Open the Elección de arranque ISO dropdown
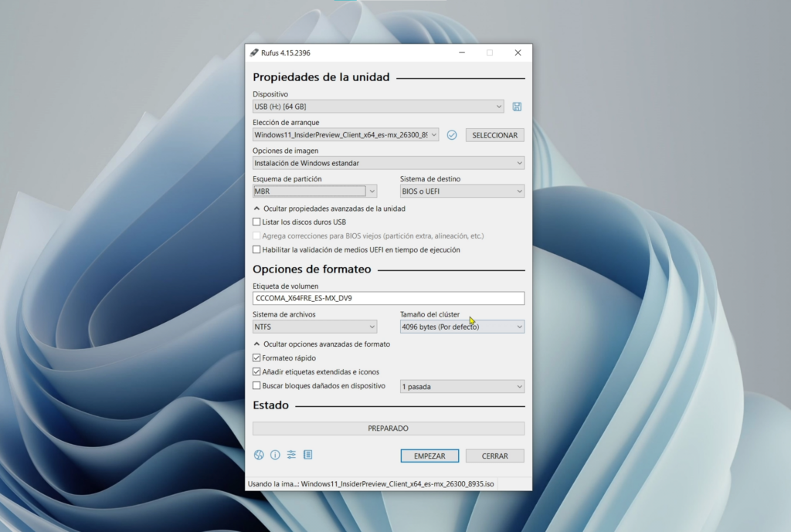Image resolution: width=791 pixels, height=532 pixels. point(345,134)
